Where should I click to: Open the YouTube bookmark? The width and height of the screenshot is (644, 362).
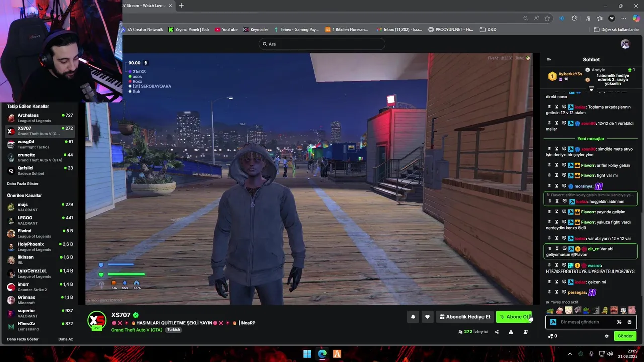click(x=226, y=30)
